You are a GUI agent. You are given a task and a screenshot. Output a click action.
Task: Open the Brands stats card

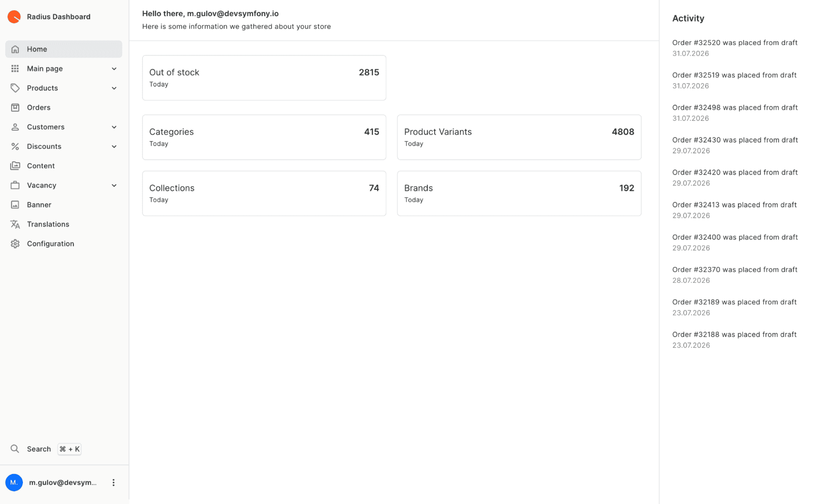[x=519, y=193]
